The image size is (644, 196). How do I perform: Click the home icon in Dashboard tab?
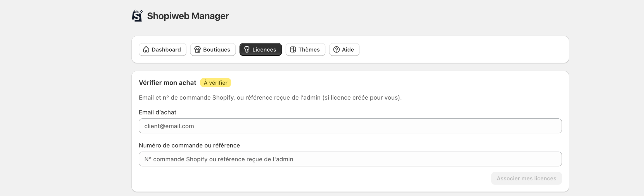(146, 49)
